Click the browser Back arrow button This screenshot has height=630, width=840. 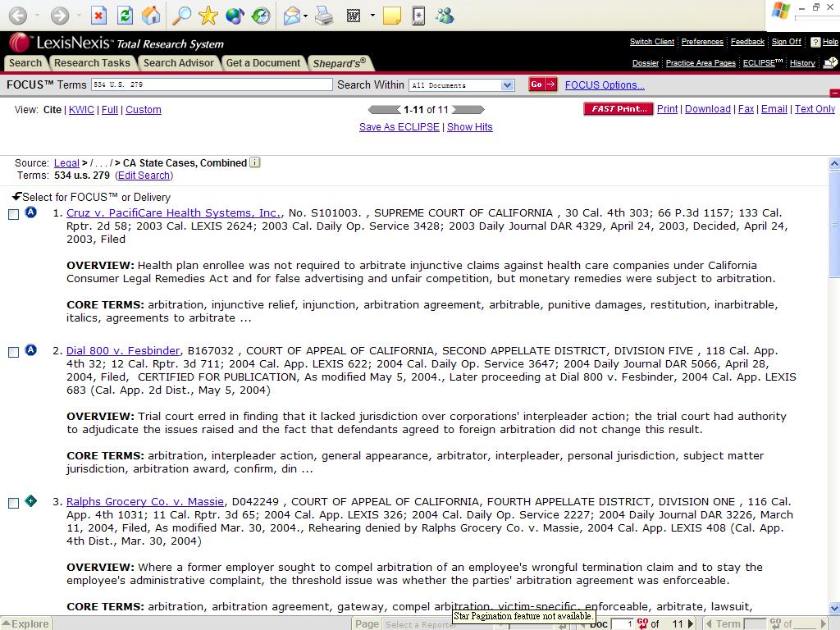pyautogui.click(x=18, y=16)
